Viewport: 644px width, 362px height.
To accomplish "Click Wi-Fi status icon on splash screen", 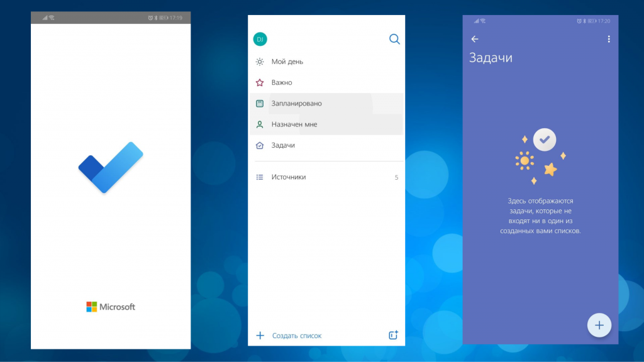I will click(52, 18).
